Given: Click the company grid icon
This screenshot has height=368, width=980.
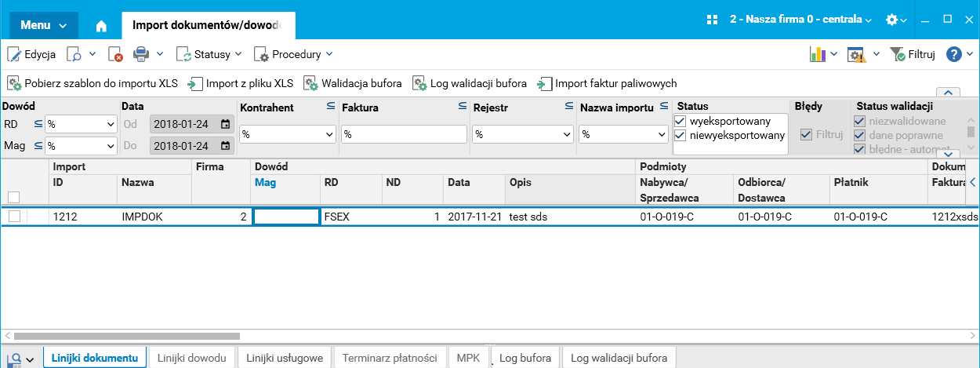Looking at the screenshot, I should (x=712, y=19).
